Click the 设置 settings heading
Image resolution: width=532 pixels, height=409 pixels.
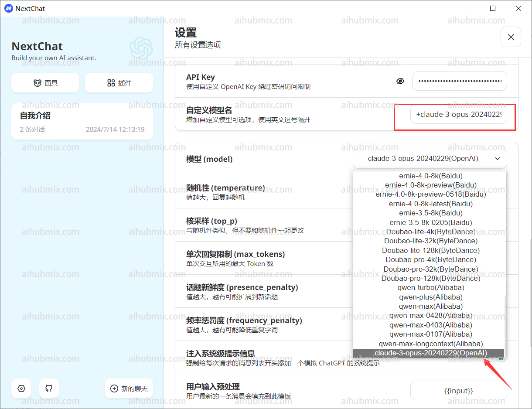(x=186, y=33)
